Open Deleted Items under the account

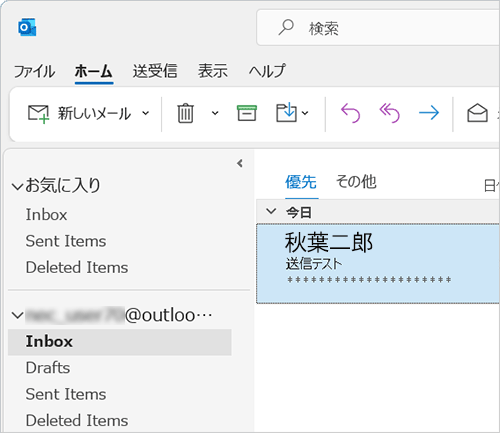(x=77, y=420)
